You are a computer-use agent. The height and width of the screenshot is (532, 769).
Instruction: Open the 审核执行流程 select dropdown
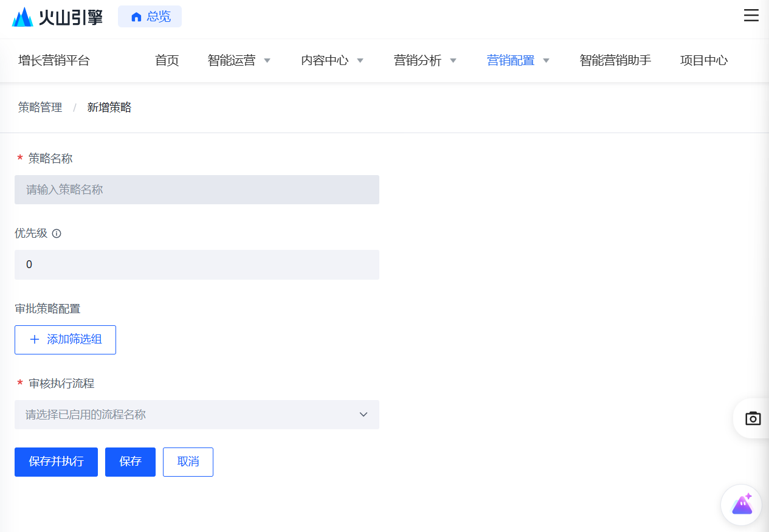click(x=196, y=415)
